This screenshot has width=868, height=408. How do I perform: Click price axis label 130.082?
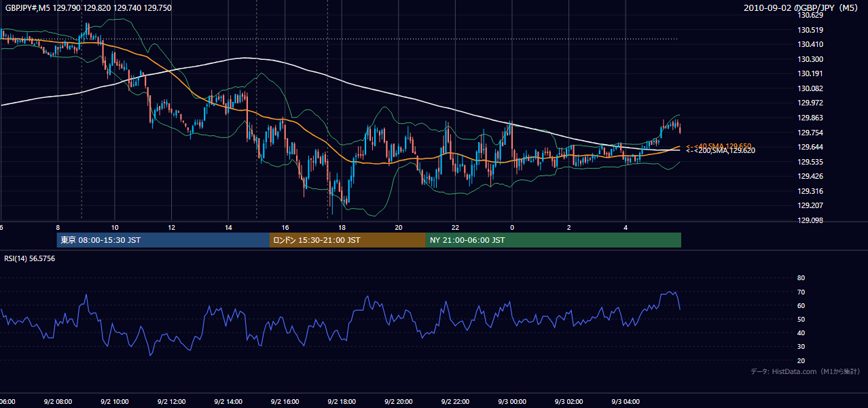coord(810,88)
